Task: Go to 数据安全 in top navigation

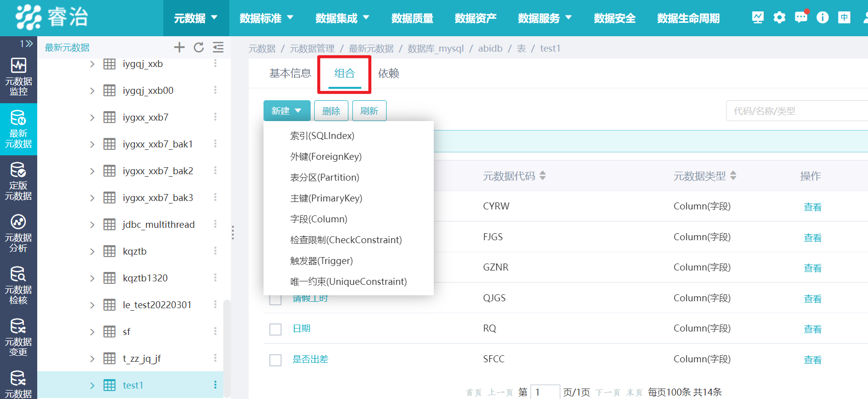Action: pyautogui.click(x=615, y=18)
